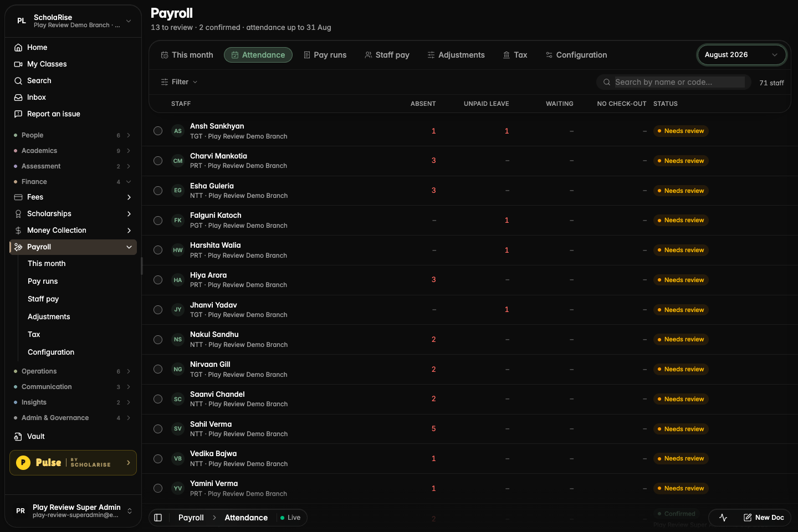This screenshot has height=532, width=798.
Task: Switch to the This month tab
Action: click(187, 55)
